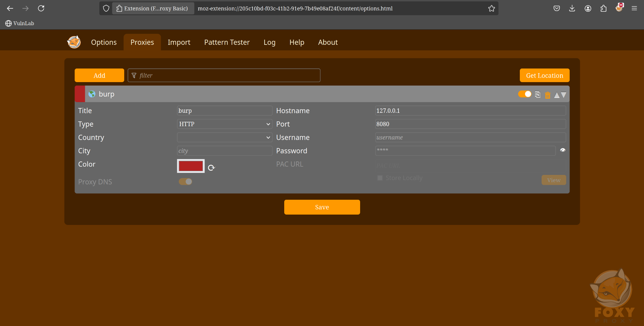The width and height of the screenshot is (644, 326).
Task: Click the Get Location button
Action: [x=544, y=75]
